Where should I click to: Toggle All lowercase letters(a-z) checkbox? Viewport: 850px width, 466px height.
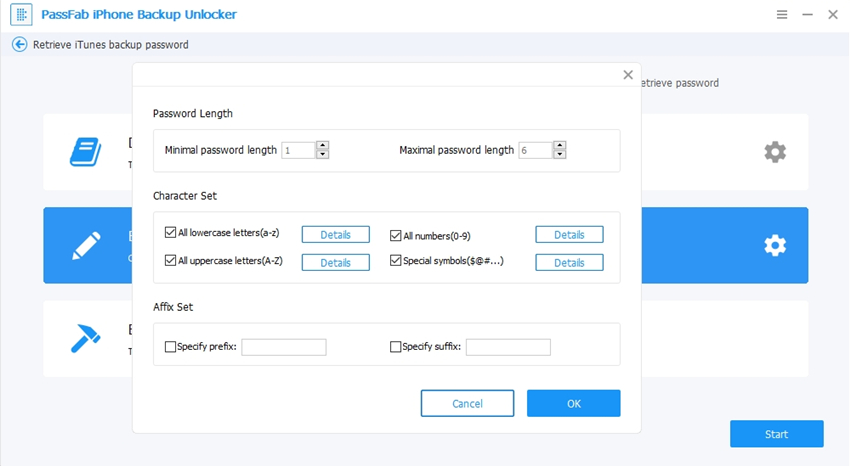coord(170,233)
